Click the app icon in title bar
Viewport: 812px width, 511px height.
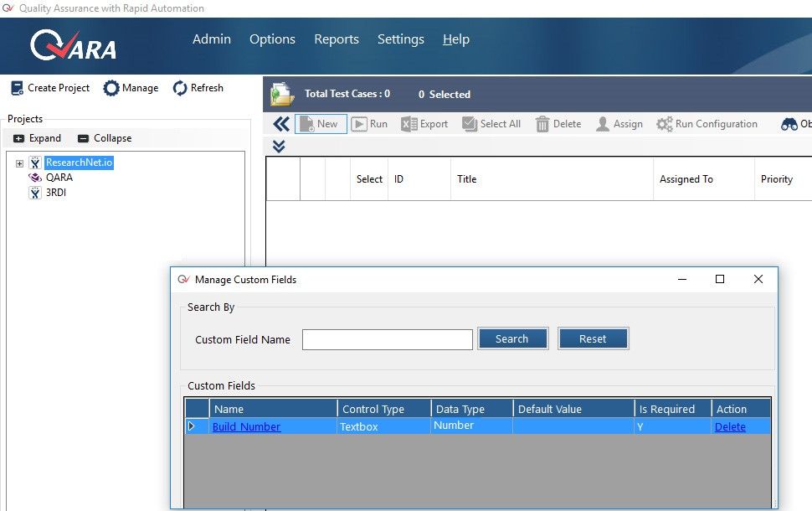pos(8,8)
